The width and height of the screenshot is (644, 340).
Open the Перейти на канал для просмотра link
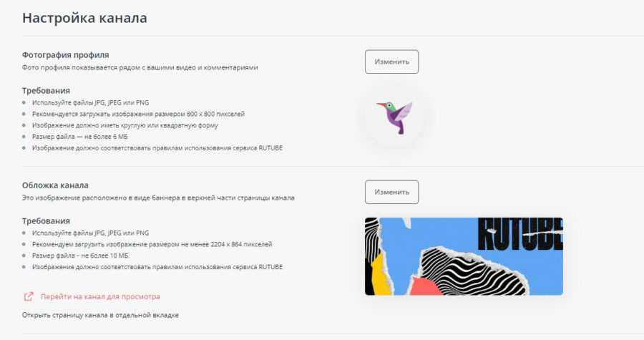coord(100,296)
